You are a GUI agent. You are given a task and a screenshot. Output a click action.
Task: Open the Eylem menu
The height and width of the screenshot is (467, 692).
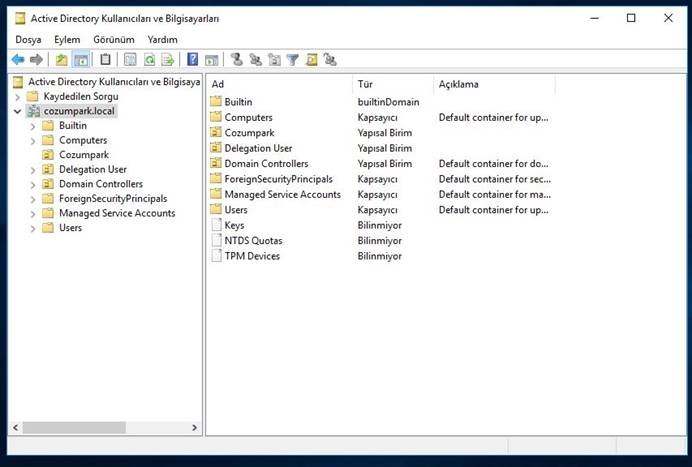[x=67, y=39]
